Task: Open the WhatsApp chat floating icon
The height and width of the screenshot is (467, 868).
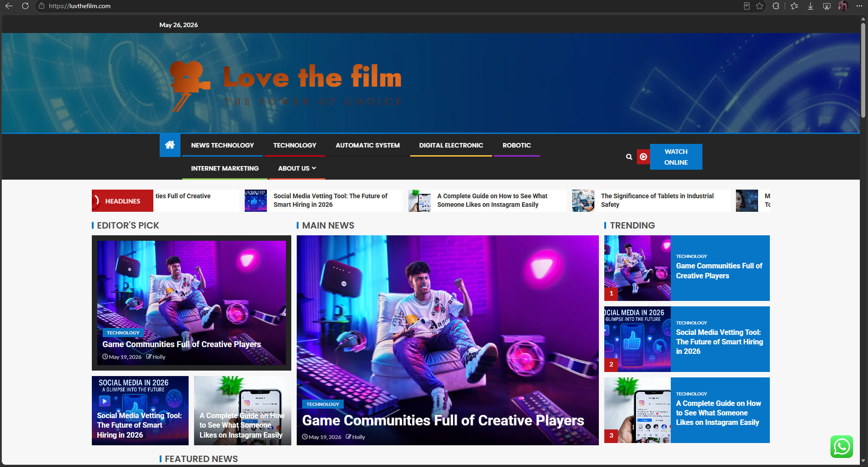Action: point(841,447)
